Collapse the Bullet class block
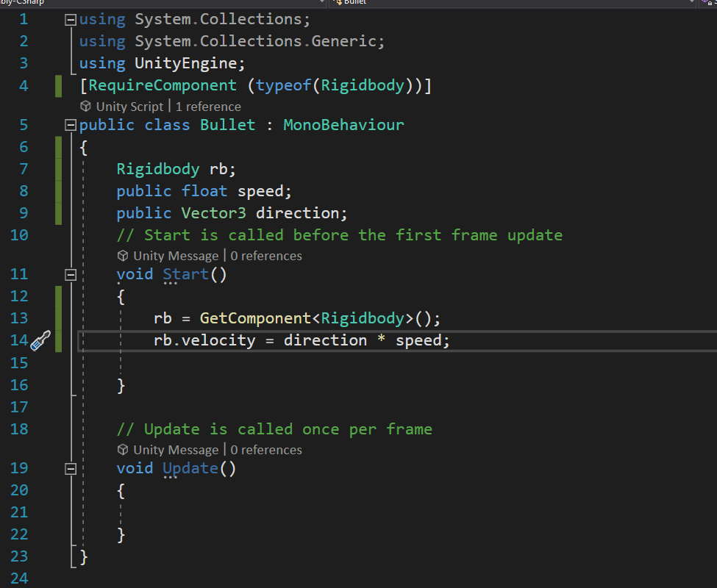The width and height of the screenshot is (717, 588). point(71,125)
